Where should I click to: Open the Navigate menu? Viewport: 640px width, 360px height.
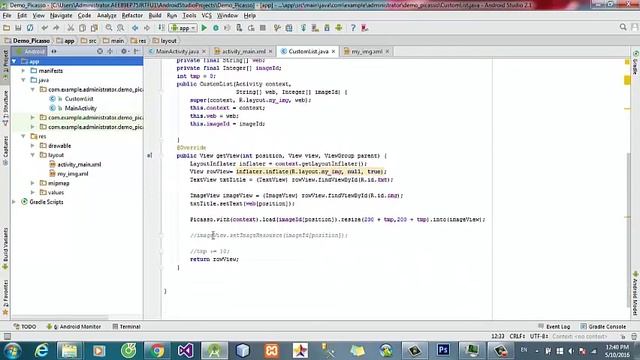coord(61,16)
